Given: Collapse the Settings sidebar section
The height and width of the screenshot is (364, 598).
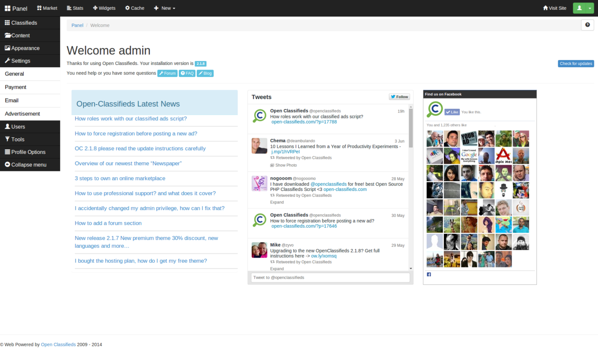Looking at the screenshot, I should tap(30, 61).
